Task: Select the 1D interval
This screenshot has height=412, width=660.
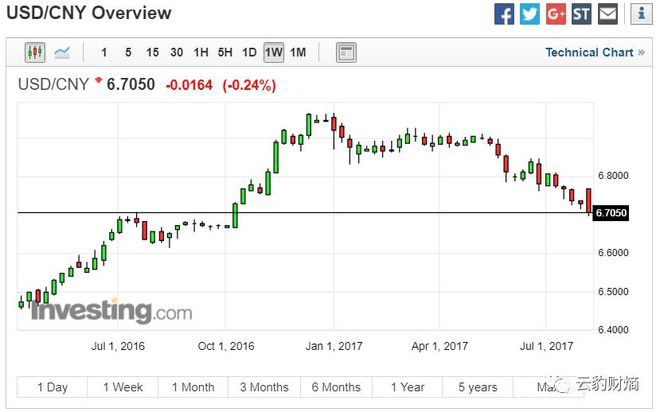Action: [x=250, y=52]
